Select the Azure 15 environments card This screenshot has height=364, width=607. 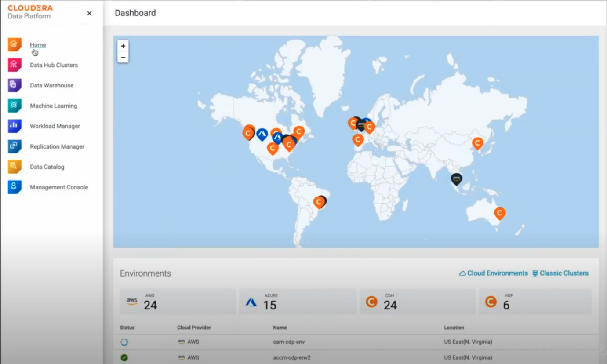pyautogui.click(x=298, y=302)
